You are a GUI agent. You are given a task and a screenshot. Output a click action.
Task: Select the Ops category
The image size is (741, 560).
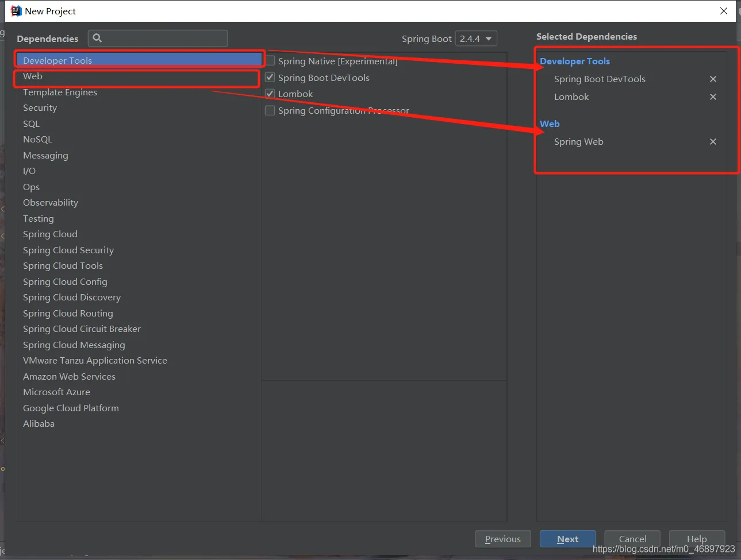pos(139,187)
